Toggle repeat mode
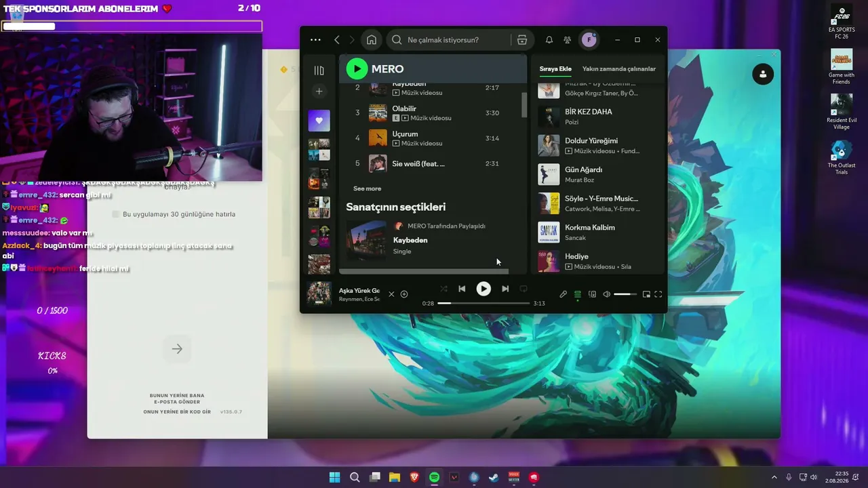The width and height of the screenshot is (868, 488). click(524, 289)
